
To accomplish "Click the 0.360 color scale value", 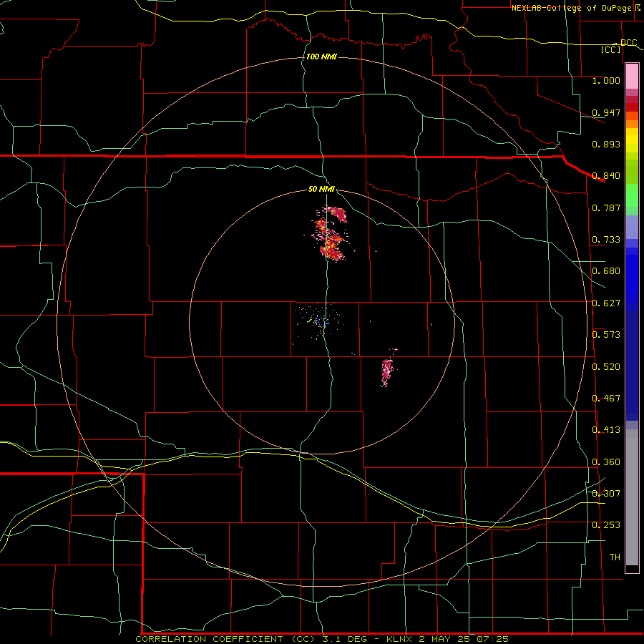I will [606, 462].
